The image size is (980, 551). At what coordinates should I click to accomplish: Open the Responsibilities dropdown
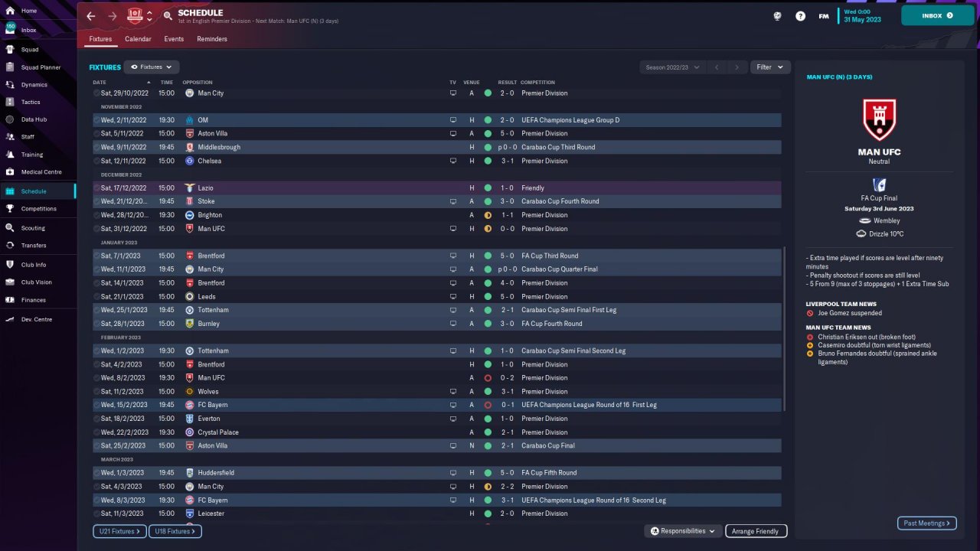pos(683,531)
